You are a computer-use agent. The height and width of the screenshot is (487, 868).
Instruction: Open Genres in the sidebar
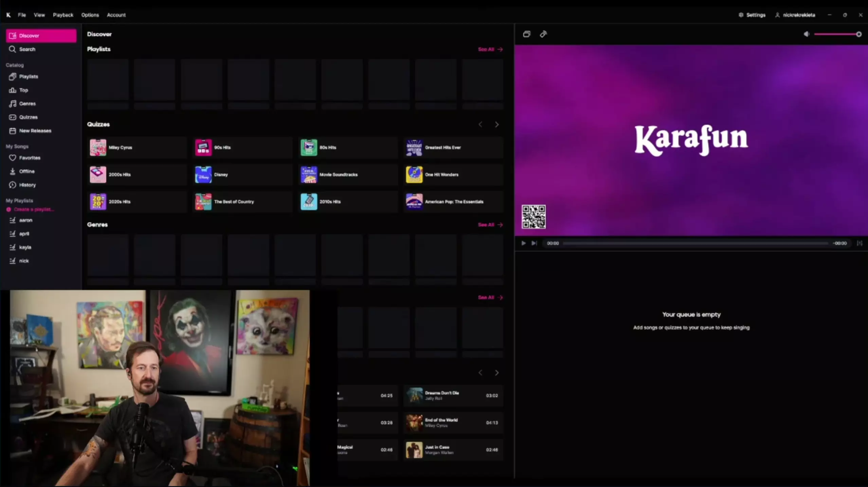click(x=41, y=104)
